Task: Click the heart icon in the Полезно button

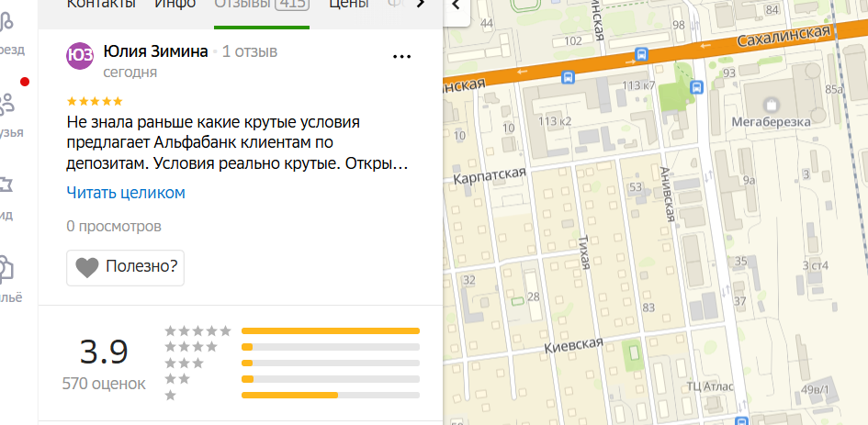Action: [x=87, y=268]
